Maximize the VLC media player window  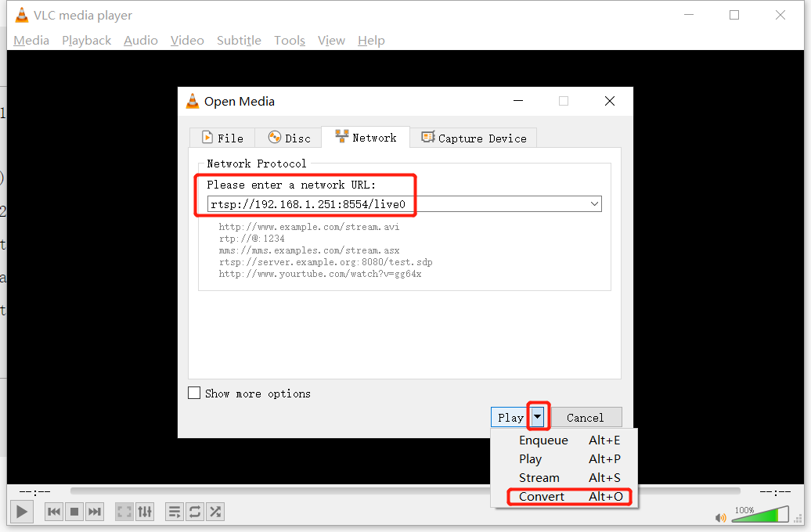click(734, 15)
